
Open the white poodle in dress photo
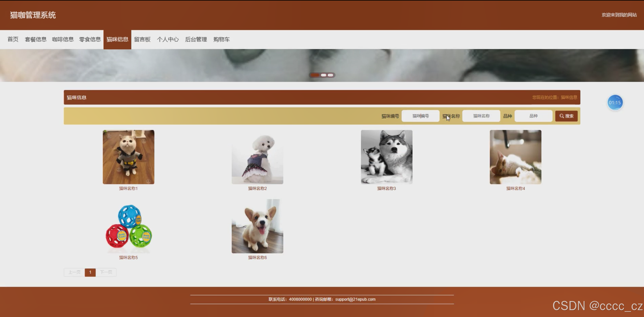257,157
